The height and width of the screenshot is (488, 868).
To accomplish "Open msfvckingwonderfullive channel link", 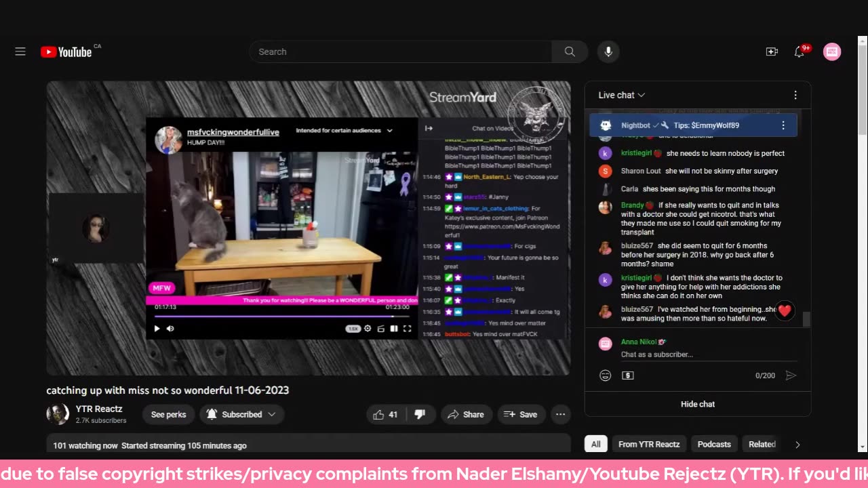I will click(x=233, y=132).
